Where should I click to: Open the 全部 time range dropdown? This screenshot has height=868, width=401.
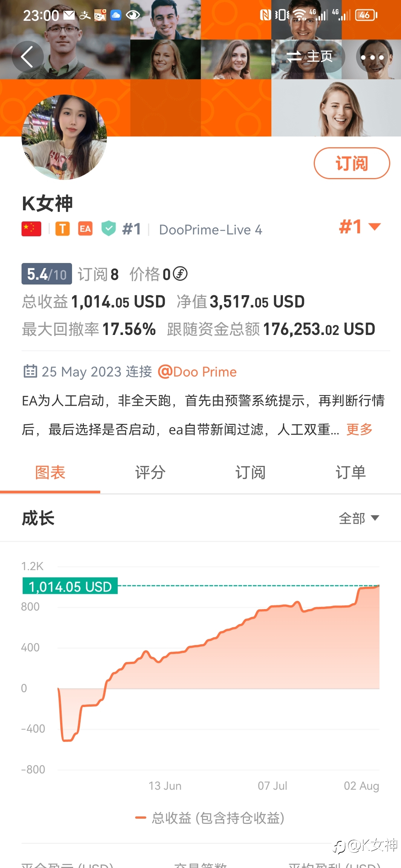pyautogui.click(x=359, y=518)
